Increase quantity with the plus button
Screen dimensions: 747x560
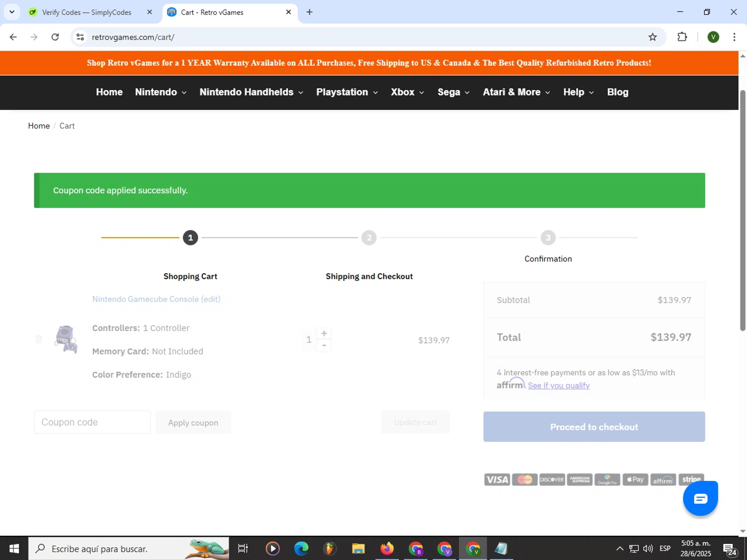pos(324,334)
